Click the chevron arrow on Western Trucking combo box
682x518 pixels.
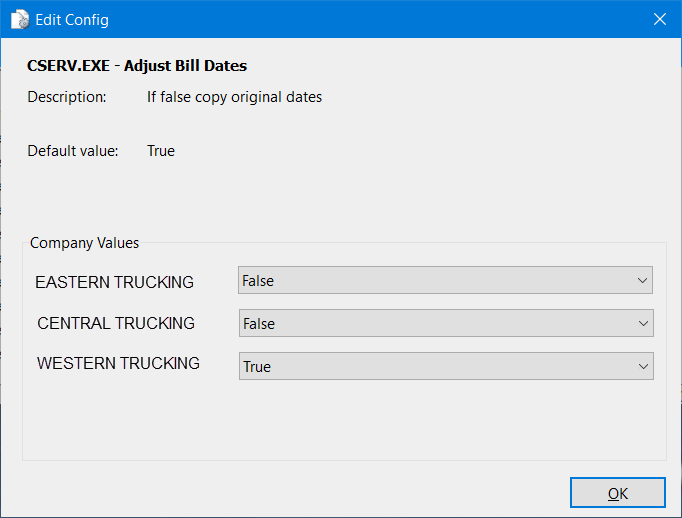[642, 367]
